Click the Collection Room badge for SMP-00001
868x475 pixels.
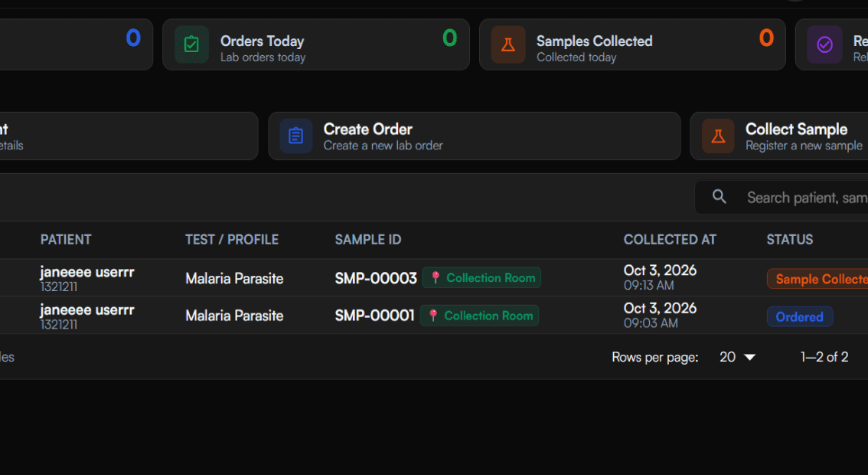click(479, 316)
